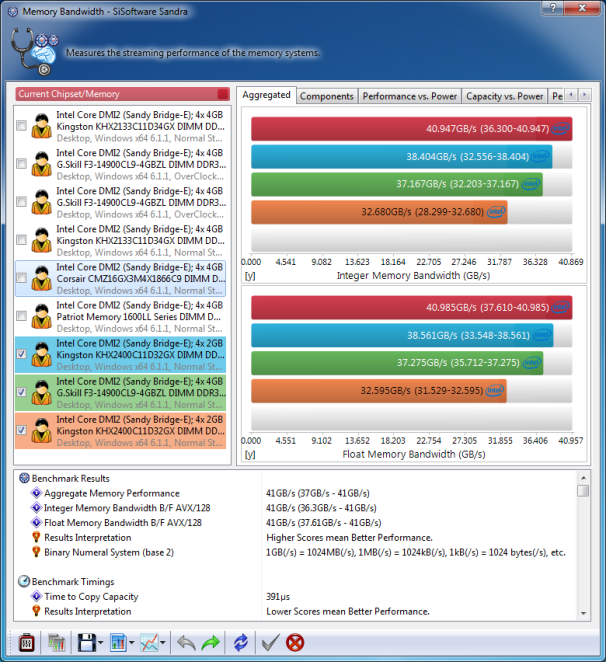Untick the orange Kingston KHX2400C11D32GX checkbox
Image resolution: width=606 pixels, height=662 pixels.
pyautogui.click(x=21, y=430)
